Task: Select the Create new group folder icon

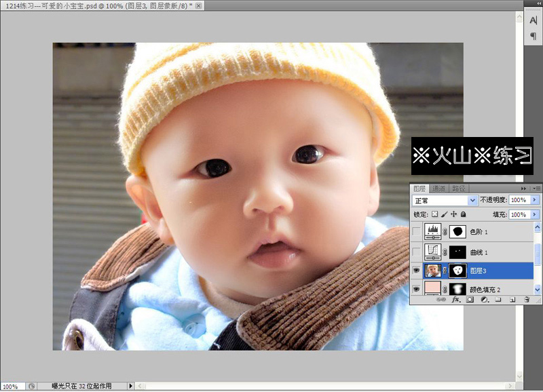Action: [499, 299]
